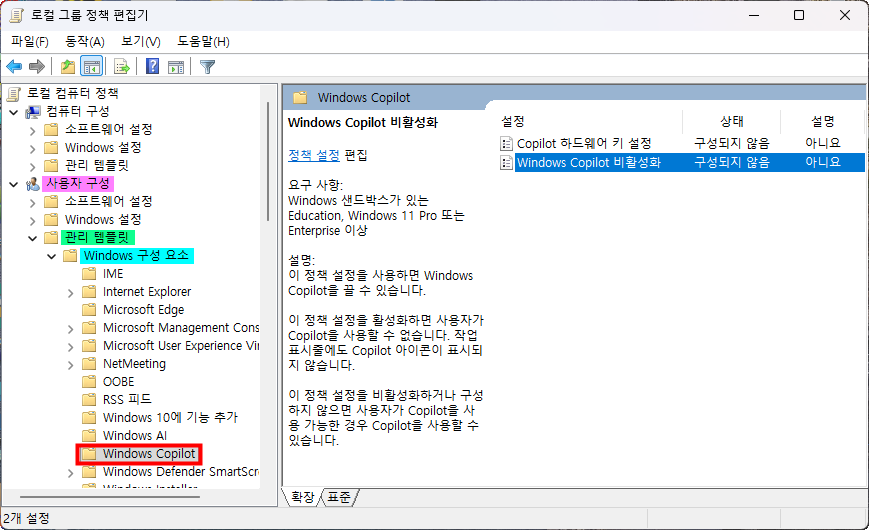The image size is (869, 530).
Task: Select Microsoft User Experience Virtualization folder
Action: [x=181, y=345]
